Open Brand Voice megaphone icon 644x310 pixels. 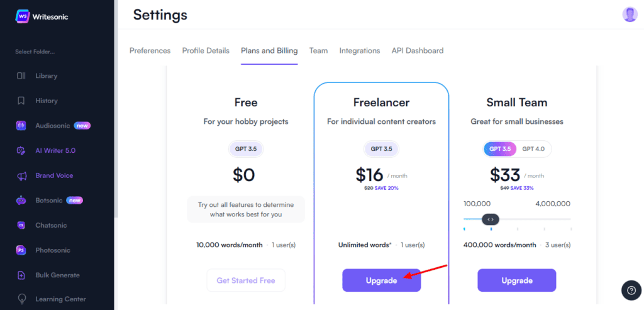(x=21, y=175)
